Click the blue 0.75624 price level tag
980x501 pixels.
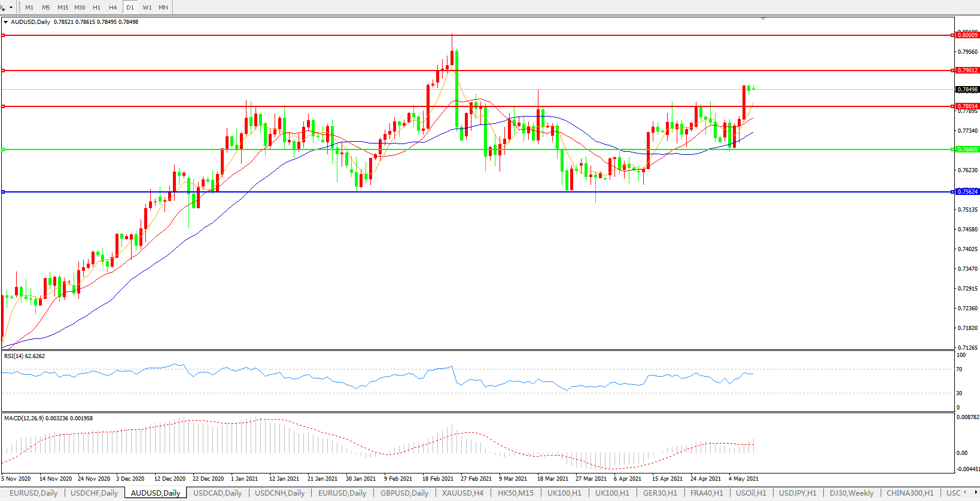pyautogui.click(x=967, y=192)
